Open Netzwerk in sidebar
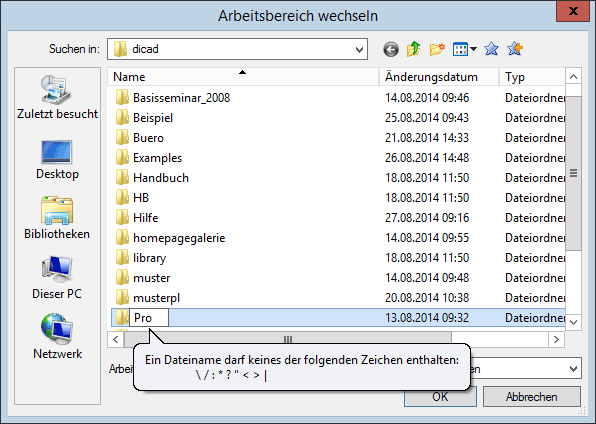The width and height of the screenshot is (596, 424). tap(57, 337)
